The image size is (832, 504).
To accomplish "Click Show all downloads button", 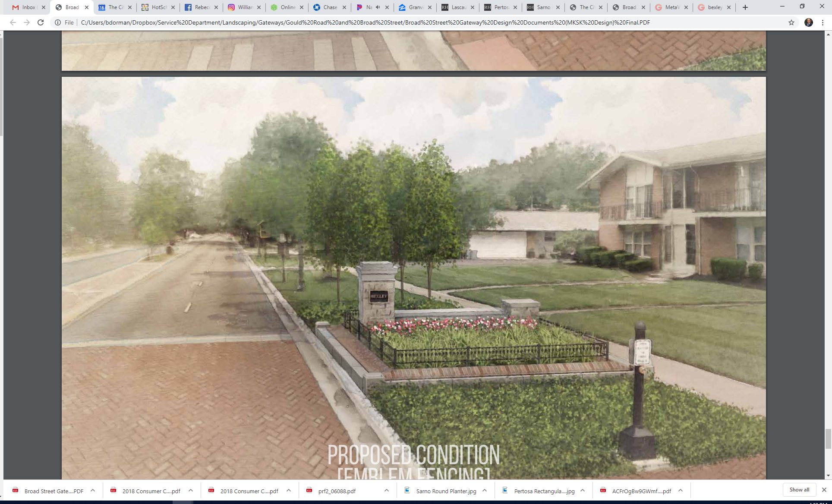I will click(x=799, y=490).
